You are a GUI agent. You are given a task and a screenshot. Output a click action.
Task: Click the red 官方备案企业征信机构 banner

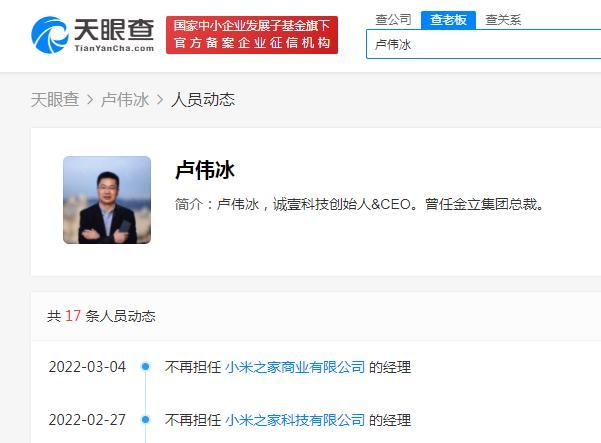(x=252, y=35)
